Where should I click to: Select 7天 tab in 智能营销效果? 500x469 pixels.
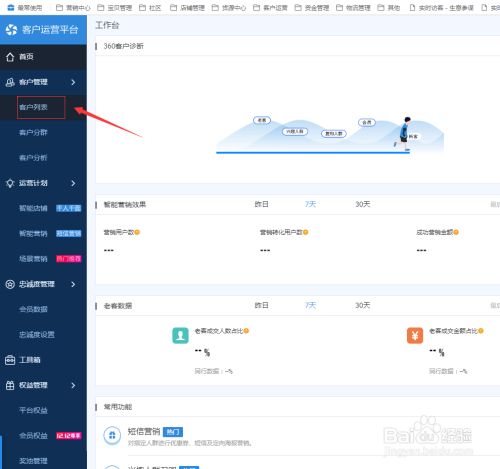pyautogui.click(x=310, y=204)
